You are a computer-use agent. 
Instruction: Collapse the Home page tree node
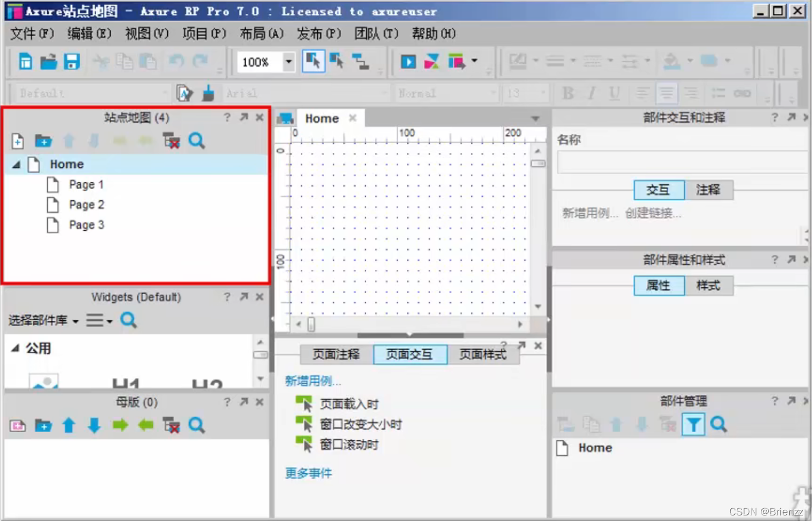tap(16, 165)
